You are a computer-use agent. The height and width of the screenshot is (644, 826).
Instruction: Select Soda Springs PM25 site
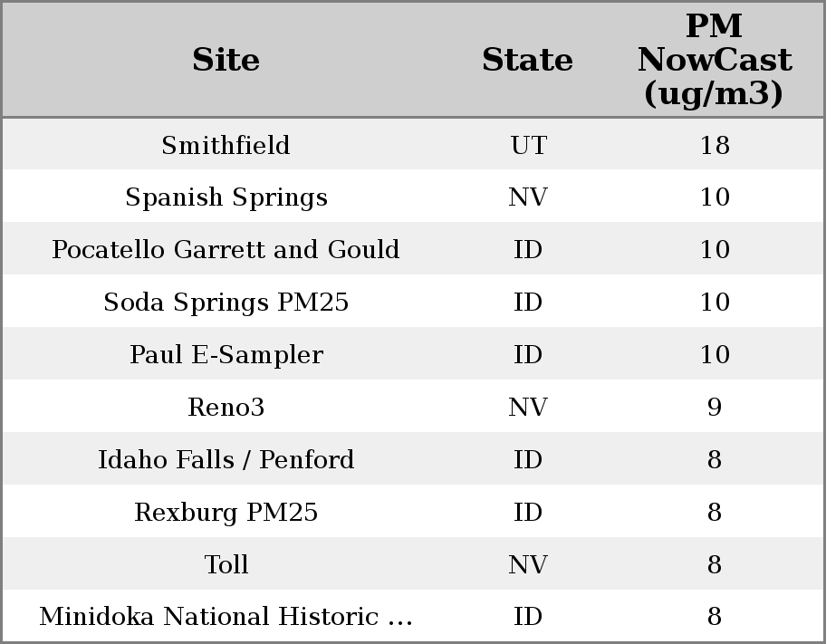[x=226, y=303]
